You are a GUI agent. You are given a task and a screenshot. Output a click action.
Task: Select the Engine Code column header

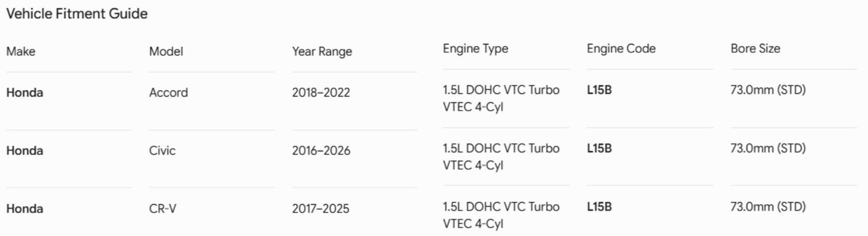621,49
